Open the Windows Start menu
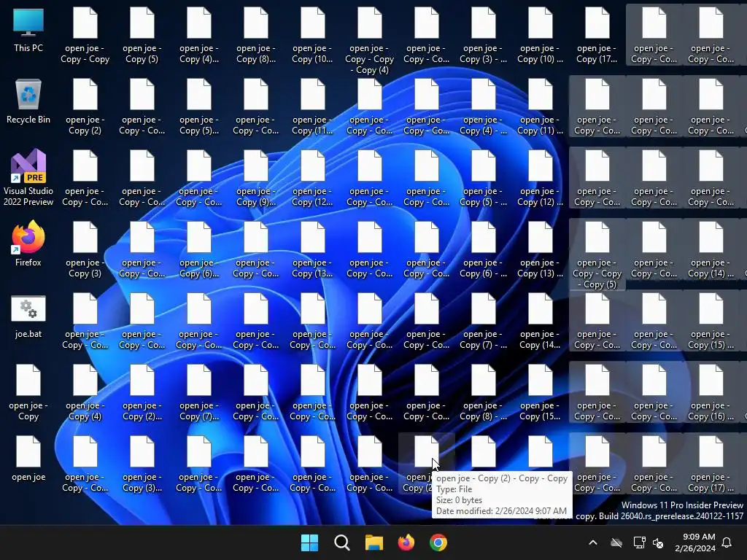This screenshot has width=747, height=560. [309, 542]
